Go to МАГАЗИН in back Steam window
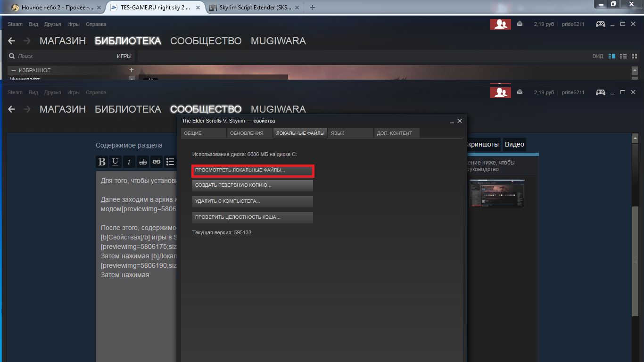This screenshot has width=644, height=362. pyautogui.click(x=63, y=41)
